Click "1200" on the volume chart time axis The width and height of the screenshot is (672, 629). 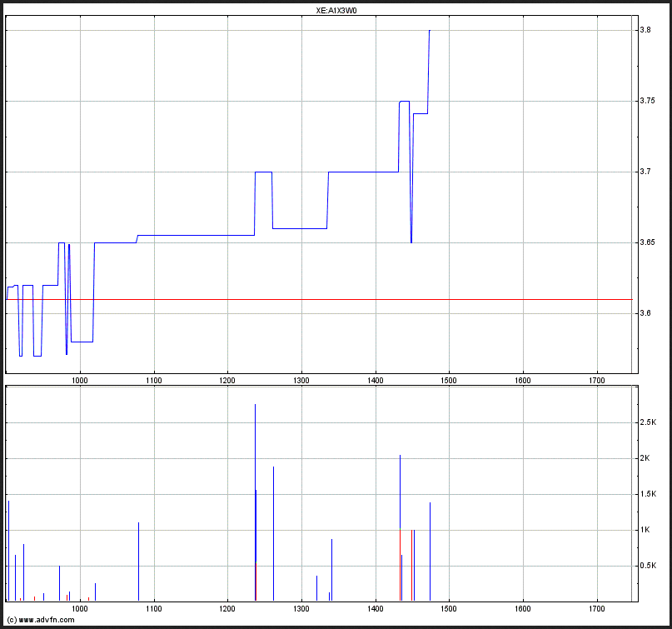pyautogui.click(x=227, y=609)
